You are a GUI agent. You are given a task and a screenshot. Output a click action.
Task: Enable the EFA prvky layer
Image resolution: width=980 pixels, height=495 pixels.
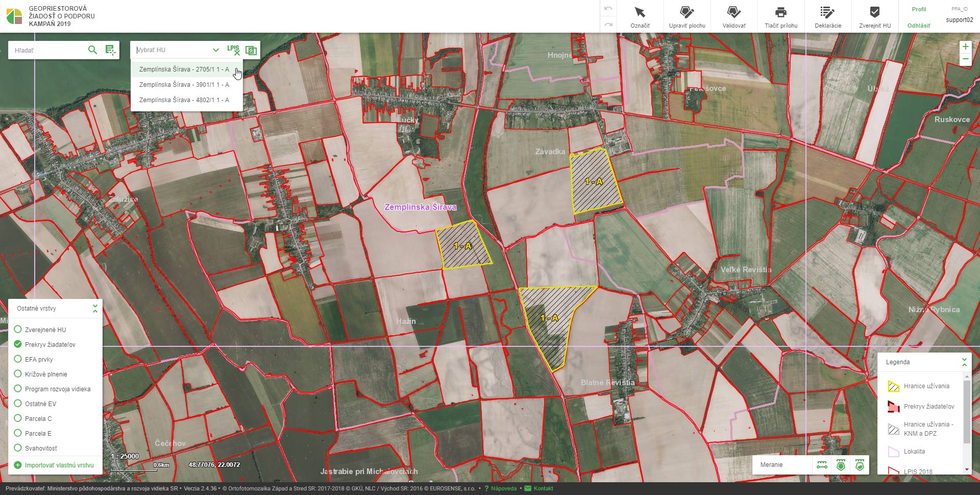click(x=18, y=359)
